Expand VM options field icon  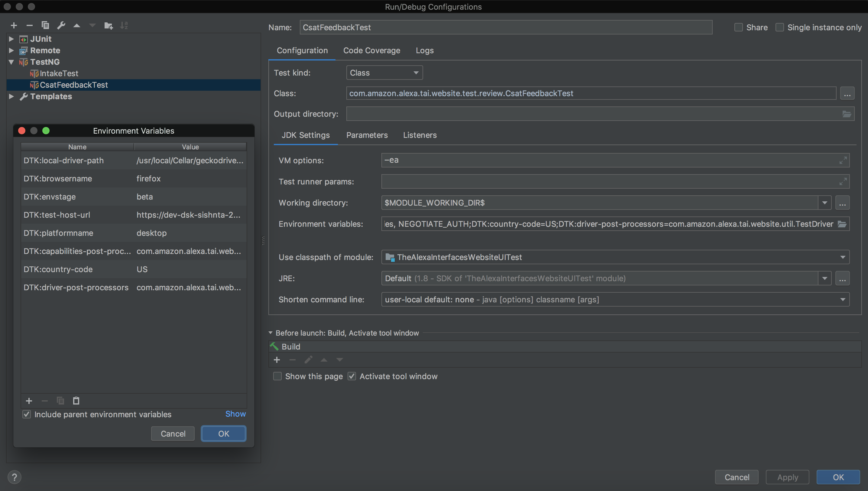coord(843,161)
